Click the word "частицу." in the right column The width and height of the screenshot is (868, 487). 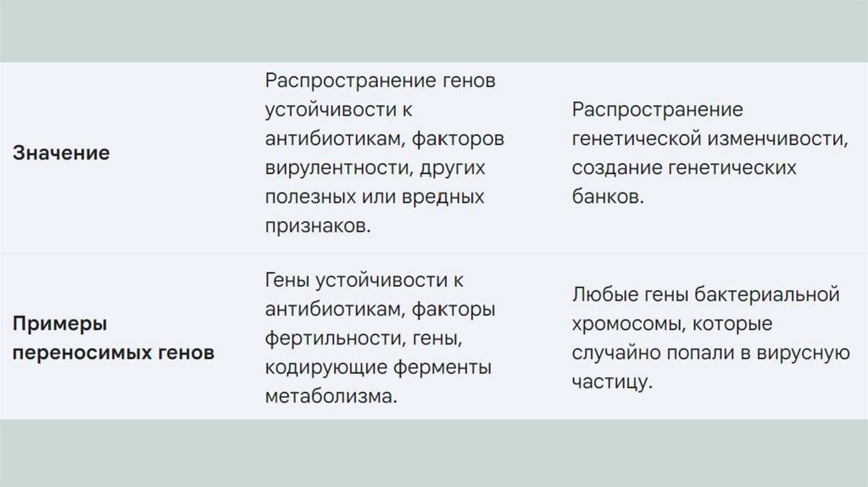pos(612,382)
